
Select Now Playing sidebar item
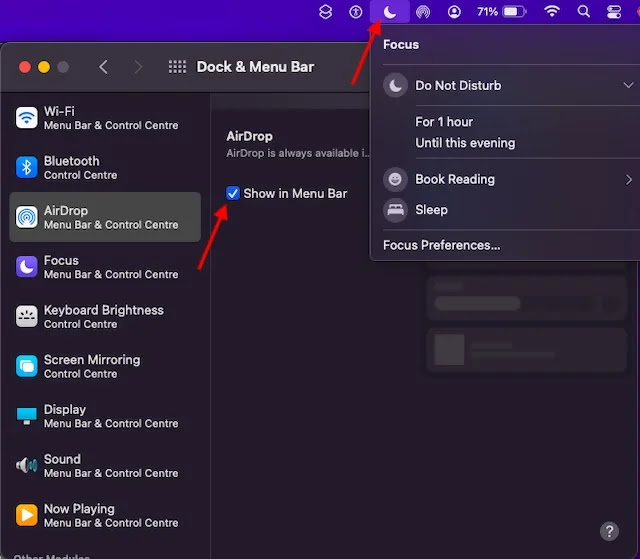[x=105, y=515]
